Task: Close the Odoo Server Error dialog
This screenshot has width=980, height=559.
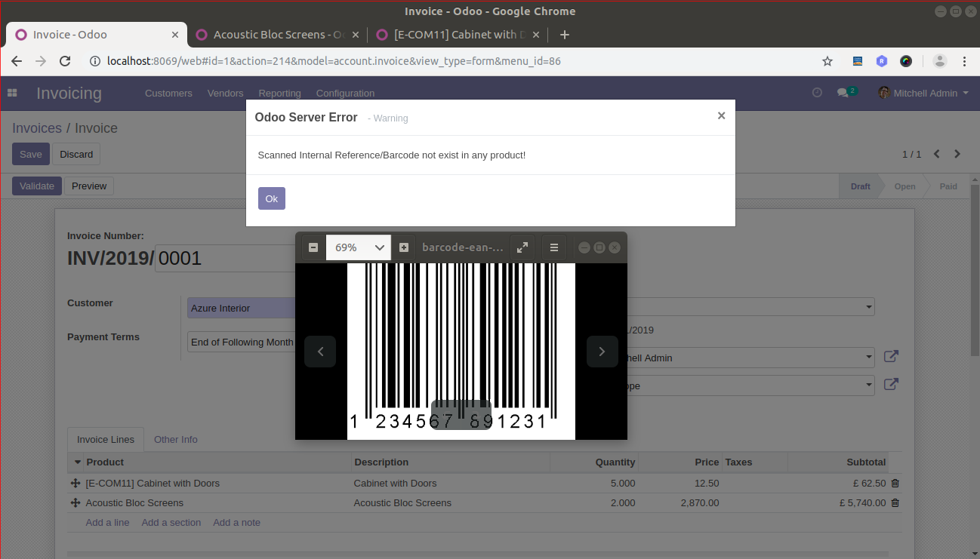Action: [x=721, y=115]
